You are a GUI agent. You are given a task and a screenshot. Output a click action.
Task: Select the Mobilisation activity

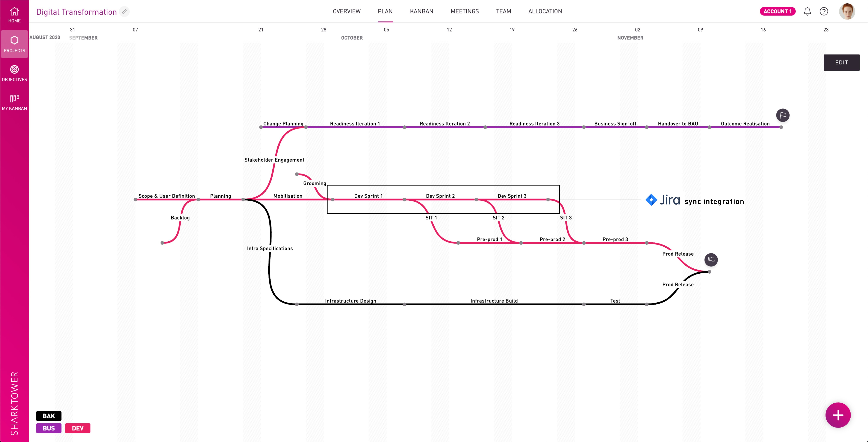(288, 196)
